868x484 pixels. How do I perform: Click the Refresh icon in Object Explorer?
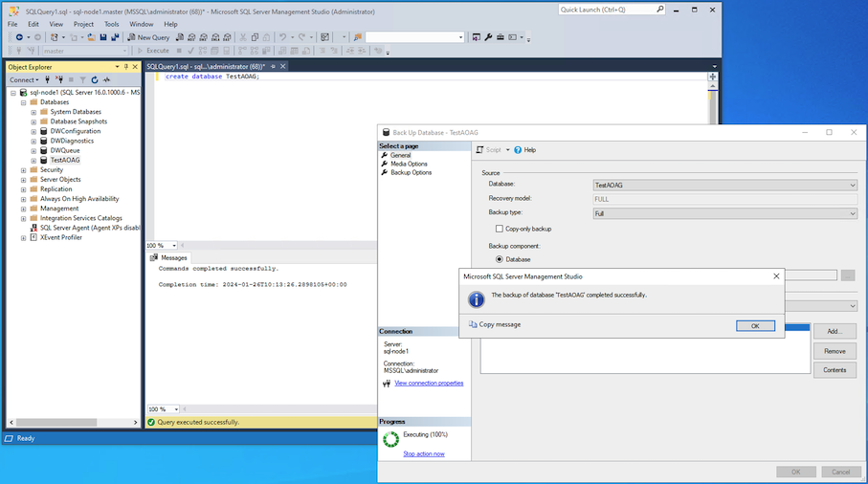95,79
